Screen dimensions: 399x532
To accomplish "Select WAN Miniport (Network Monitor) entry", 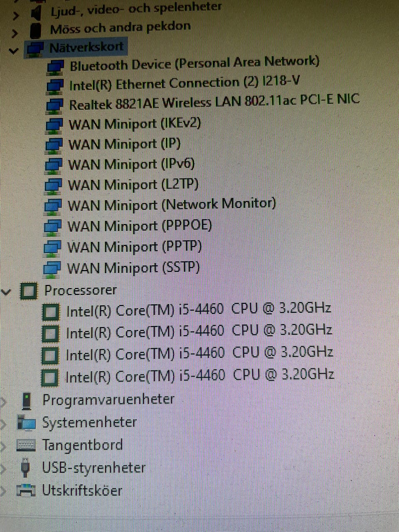I will coord(172,204).
